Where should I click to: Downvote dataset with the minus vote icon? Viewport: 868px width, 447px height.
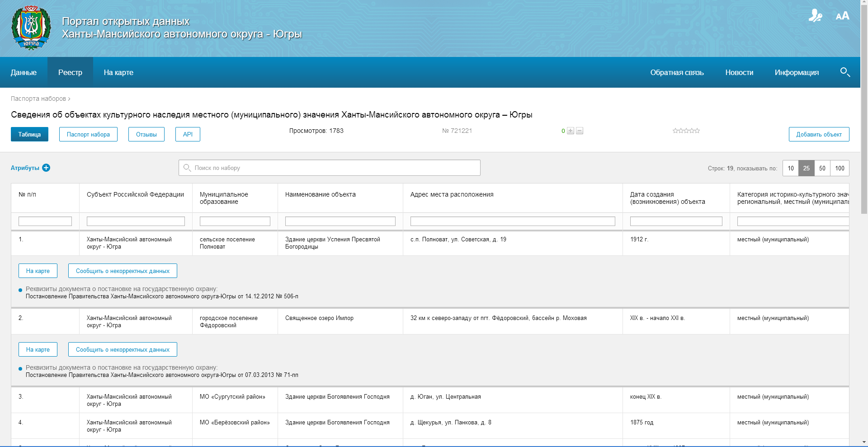[580, 131]
